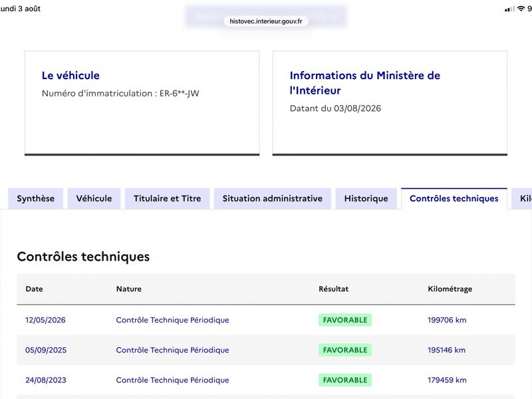Viewport: 532px width, 399px height.
Task: Click the FAVORABLE badge for 12/05/2026
Action: (x=345, y=320)
